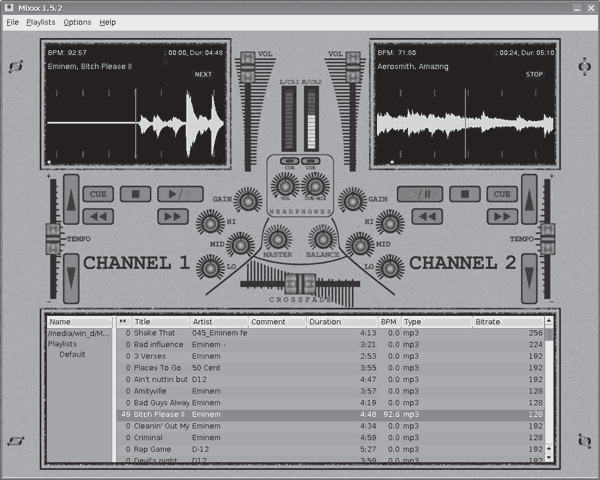Click Channel 2 CUE button
Viewport: 600px width, 480px height.
(501, 194)
